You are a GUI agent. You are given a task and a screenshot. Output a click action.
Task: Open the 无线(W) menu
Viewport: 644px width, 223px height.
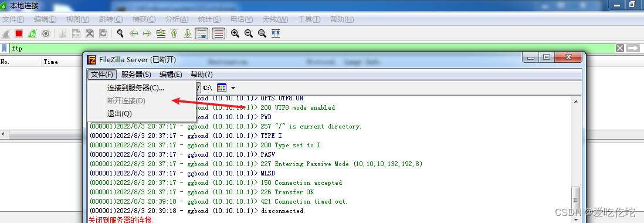pyautogui.click(x=276, y=19)
